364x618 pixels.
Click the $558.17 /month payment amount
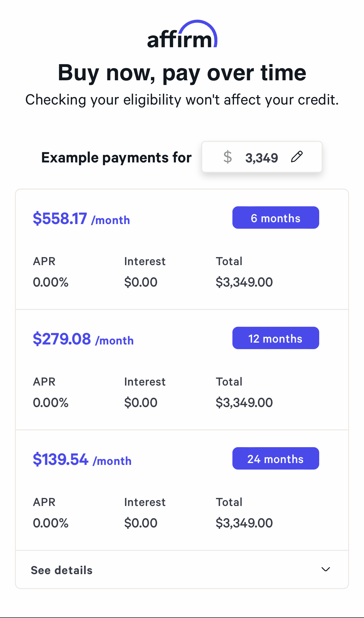pyautogui.click(x=81, y=219)
